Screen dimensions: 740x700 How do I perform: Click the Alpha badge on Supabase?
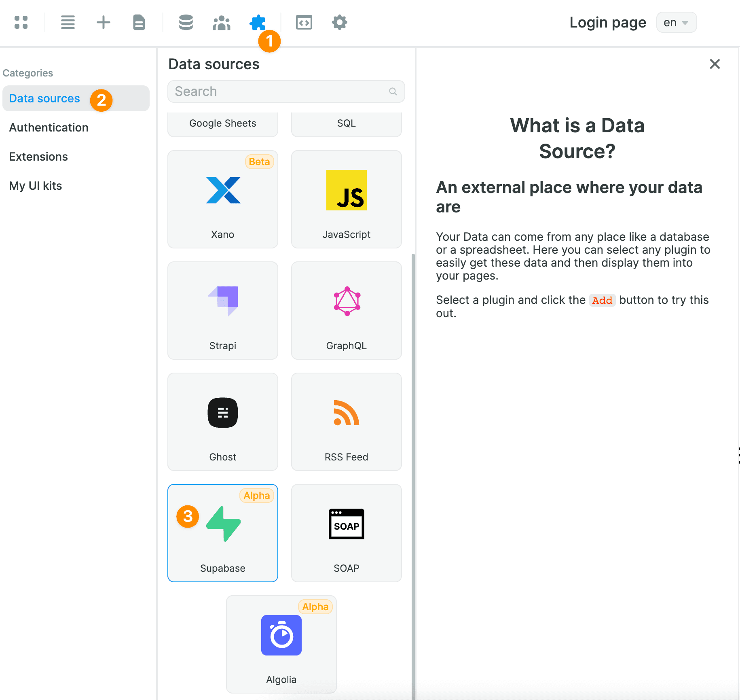coord(257,495)
